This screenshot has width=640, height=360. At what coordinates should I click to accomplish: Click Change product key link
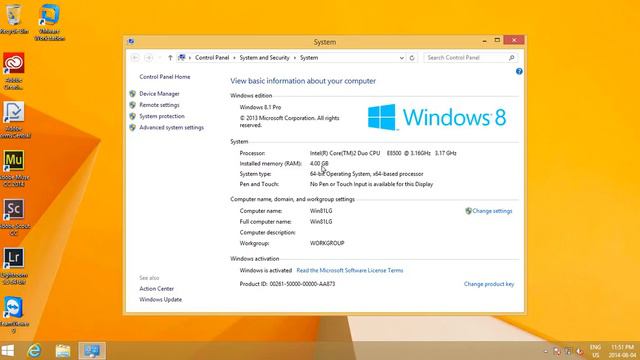489,284
